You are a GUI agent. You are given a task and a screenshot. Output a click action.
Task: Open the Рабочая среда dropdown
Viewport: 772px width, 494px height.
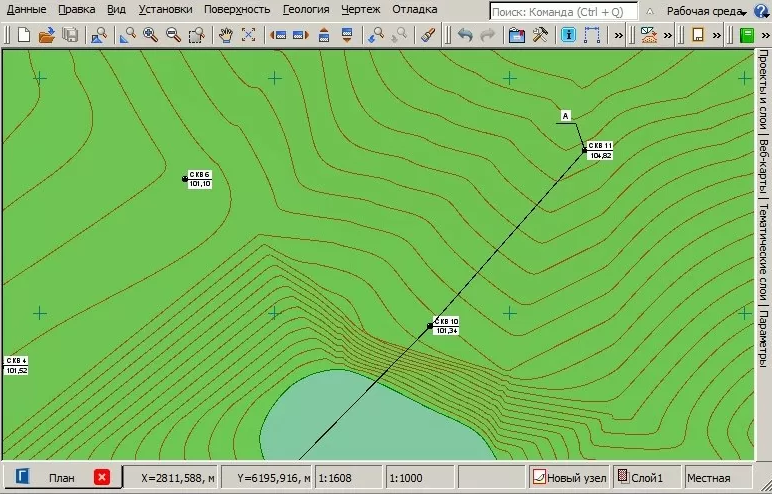pyautogui.click(x=705, y=10)
